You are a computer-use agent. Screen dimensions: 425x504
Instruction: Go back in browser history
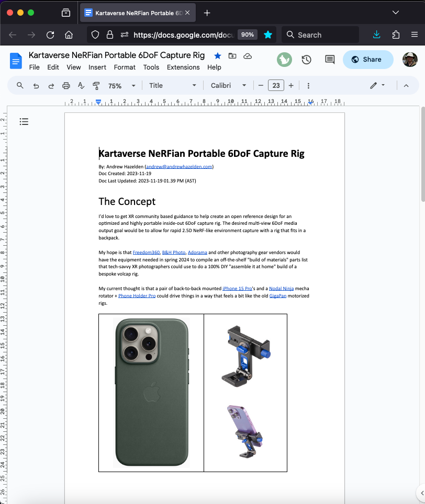pos(13,35)
